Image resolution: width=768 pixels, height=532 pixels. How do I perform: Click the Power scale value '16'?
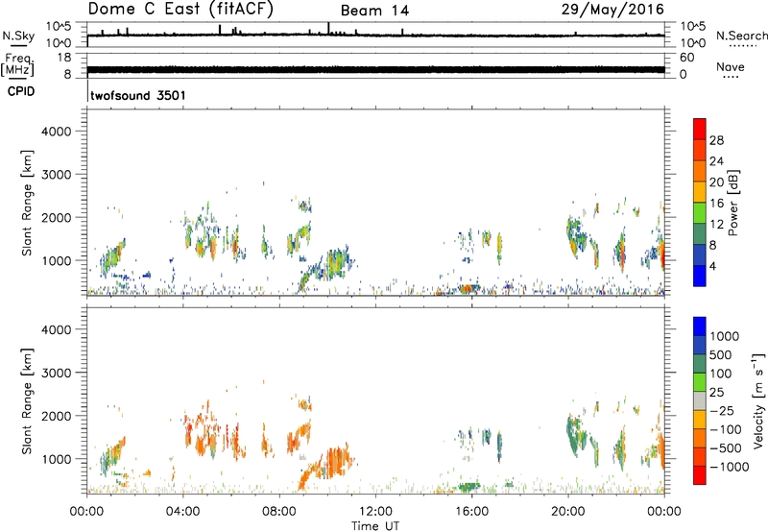pyautogui.click(x=716, y=204)
